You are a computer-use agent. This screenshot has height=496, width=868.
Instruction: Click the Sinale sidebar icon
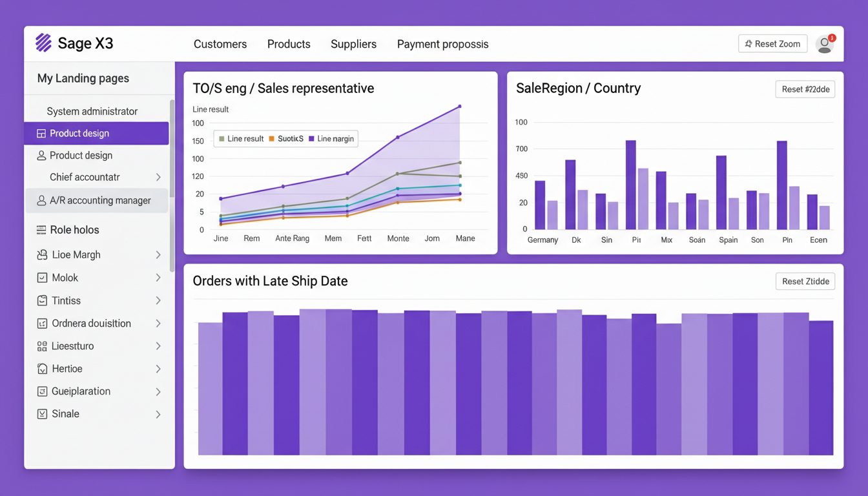point(42,414)
